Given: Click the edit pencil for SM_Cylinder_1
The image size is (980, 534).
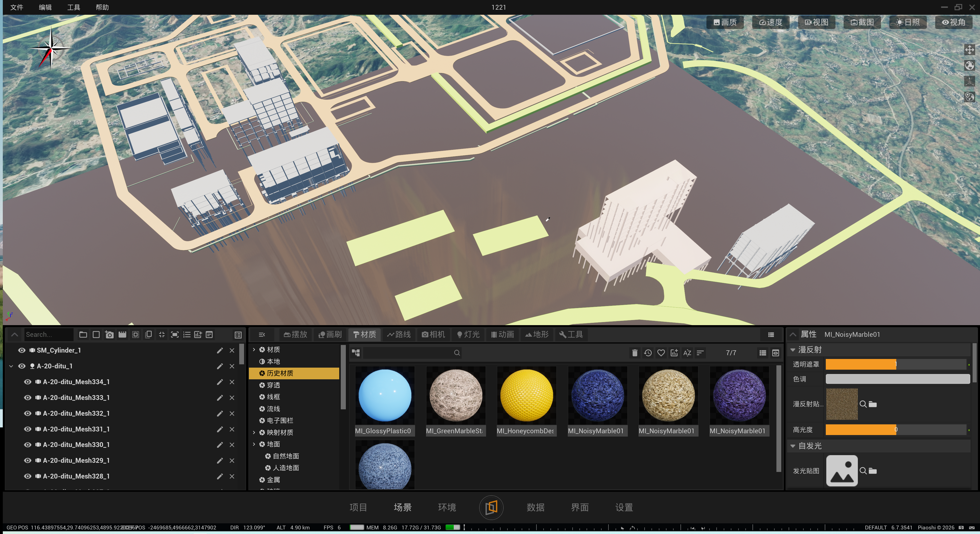Looking at the screenshot, I should pos(220,350).
